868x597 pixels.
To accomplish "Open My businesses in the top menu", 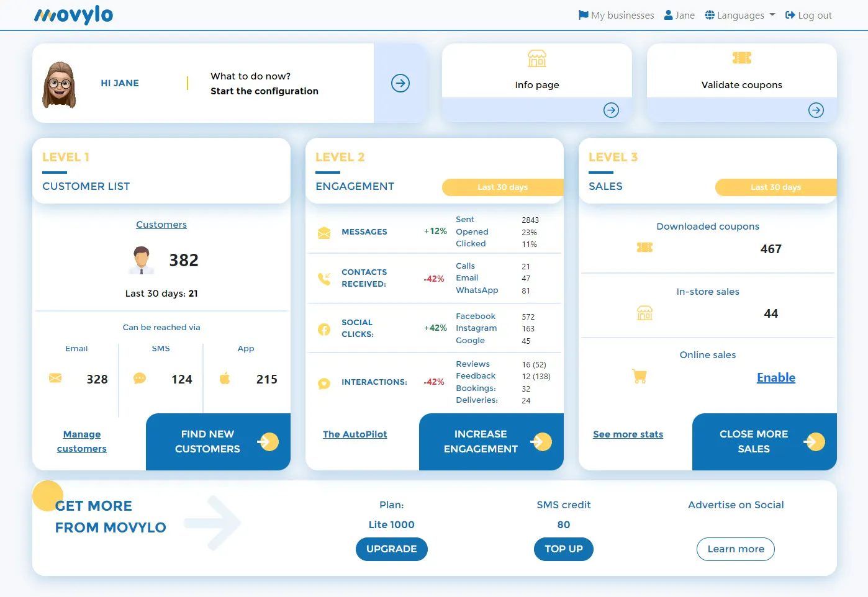I will coord(617,15).
